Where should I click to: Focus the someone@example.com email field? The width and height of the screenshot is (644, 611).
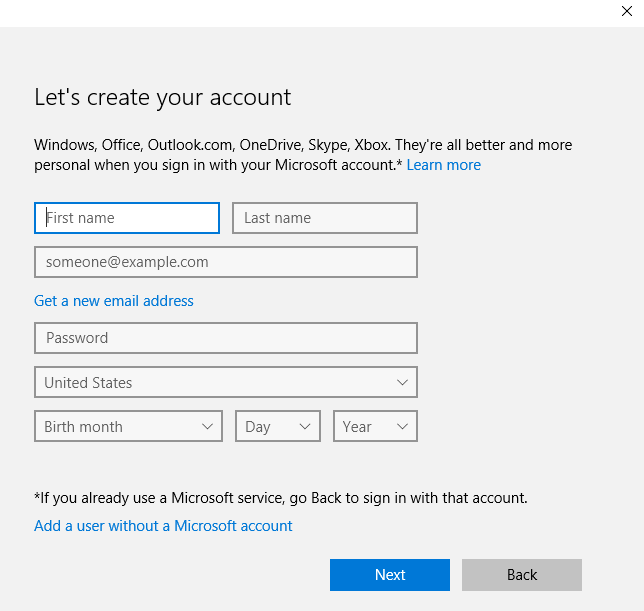click(226, 262)
